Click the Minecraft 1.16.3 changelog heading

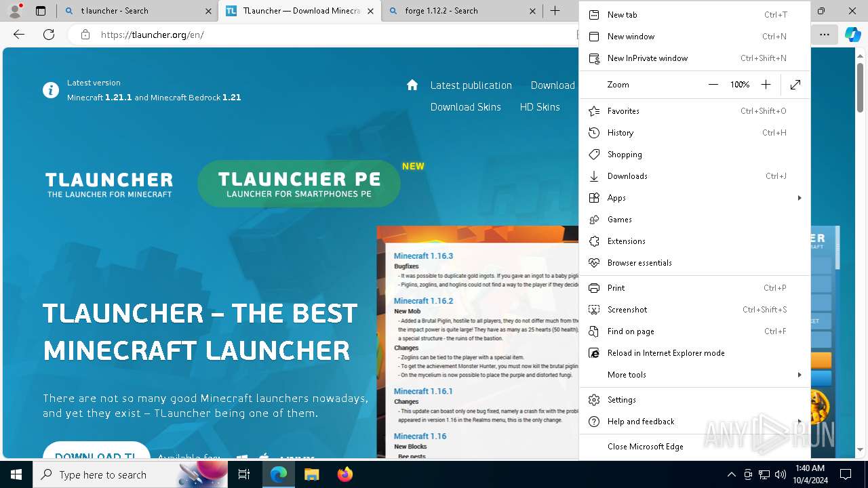point(423,256)
